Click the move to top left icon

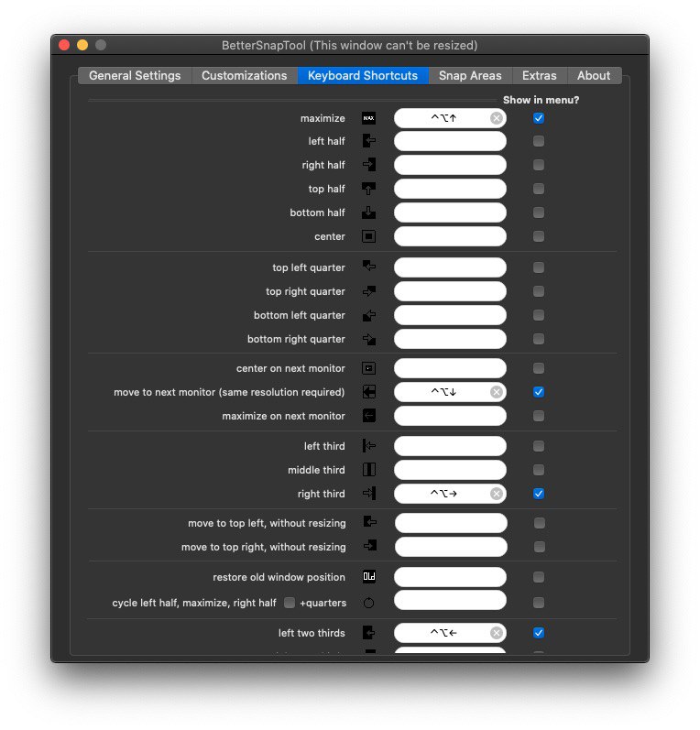click(x=370, y=522)
